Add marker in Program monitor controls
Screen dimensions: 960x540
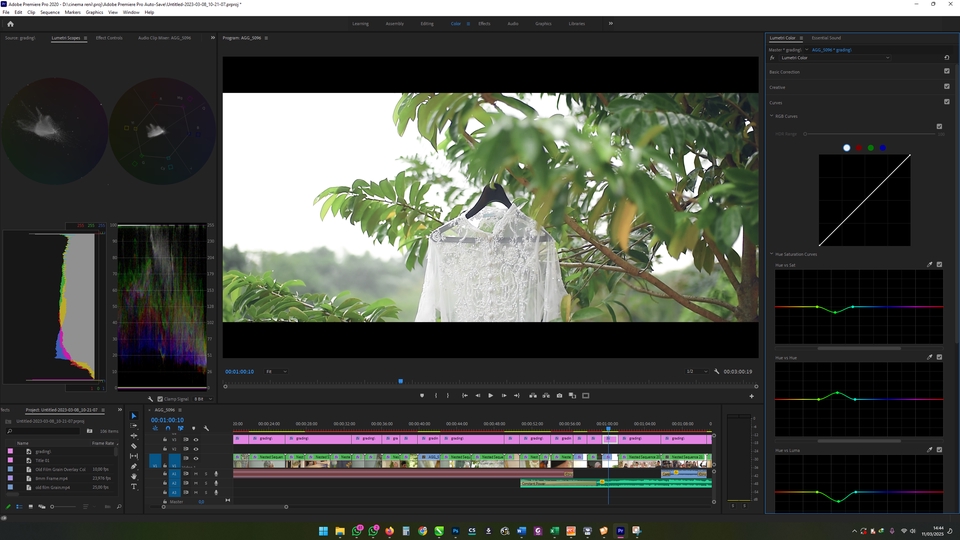[422, 396]
